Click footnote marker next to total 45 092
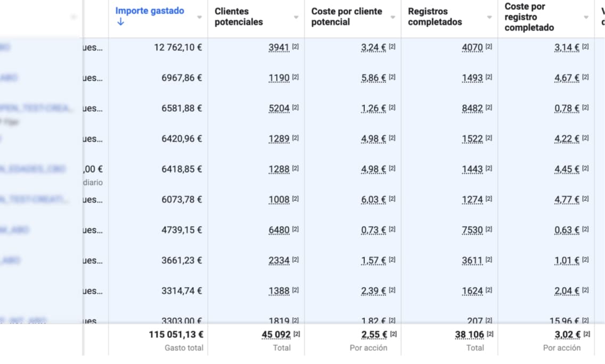The height and width of the screenshot is (364, 605). pos(297,334)
